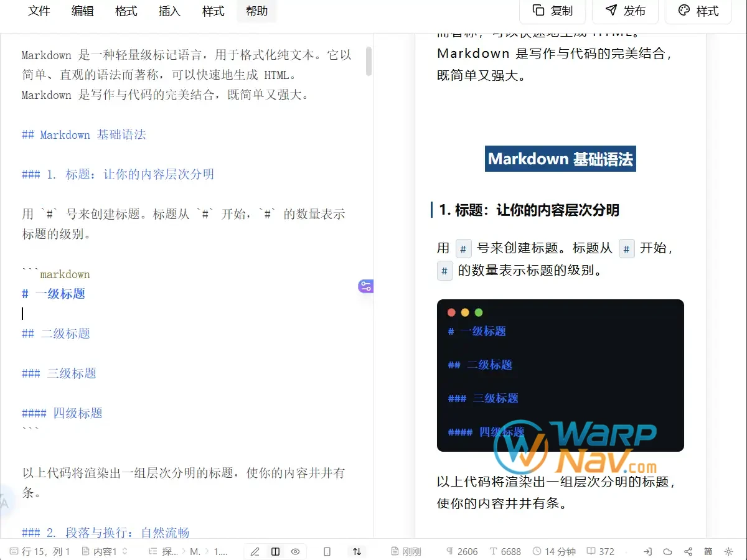Click editor line ### 2. 段落与换行：自然流畅

[x=106, y=533]
